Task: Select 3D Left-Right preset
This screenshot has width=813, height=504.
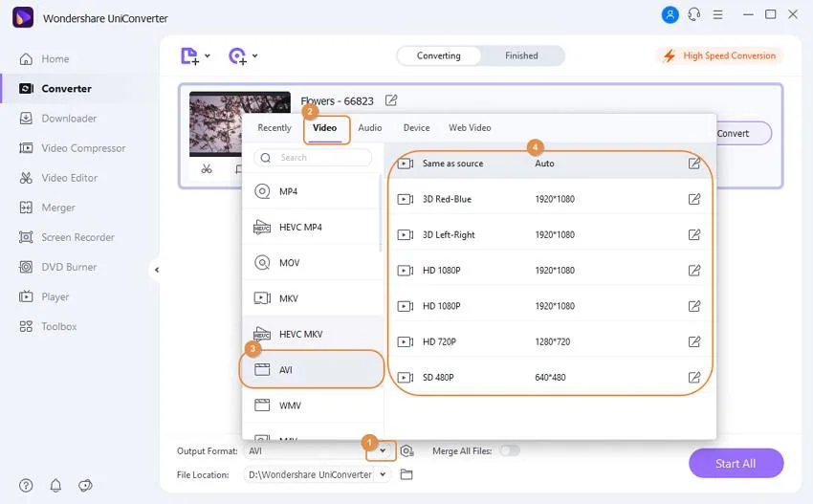Action: 550,235
